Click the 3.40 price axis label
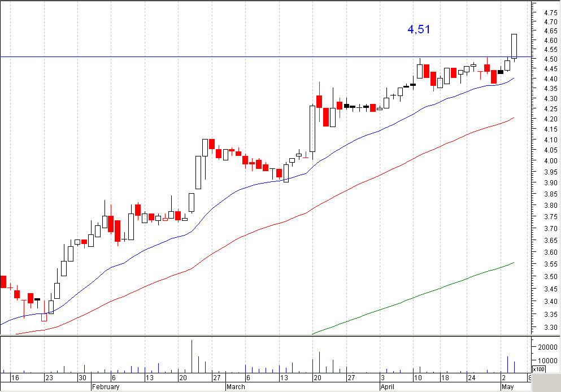 click(550, 302)
